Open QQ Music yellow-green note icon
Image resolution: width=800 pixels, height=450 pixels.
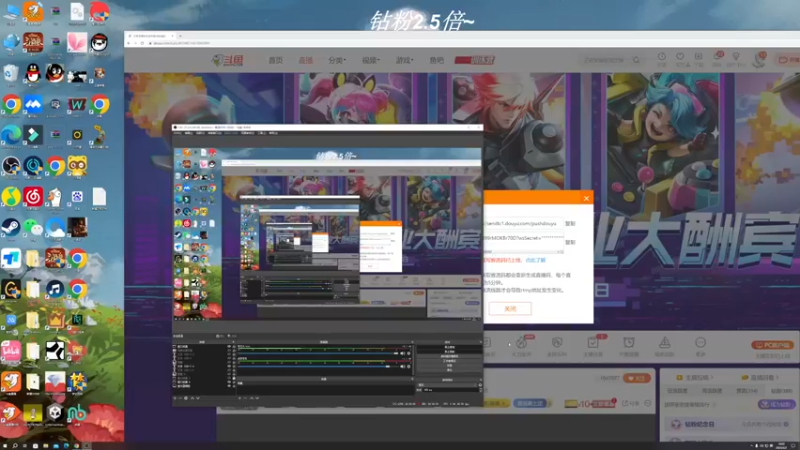coord(11,197)
